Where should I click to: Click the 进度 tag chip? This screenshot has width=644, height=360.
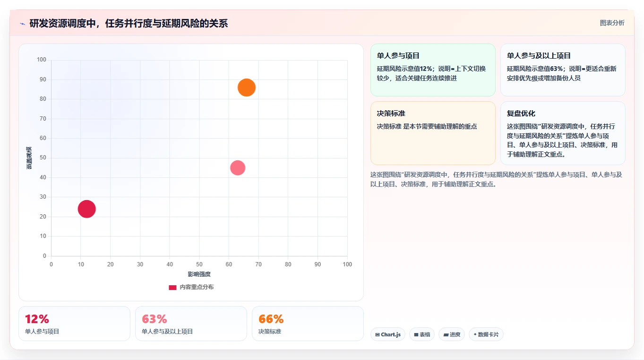452,334
